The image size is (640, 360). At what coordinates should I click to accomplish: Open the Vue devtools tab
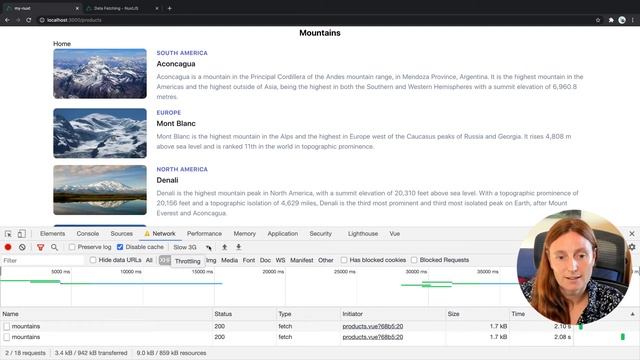point(394,233)
